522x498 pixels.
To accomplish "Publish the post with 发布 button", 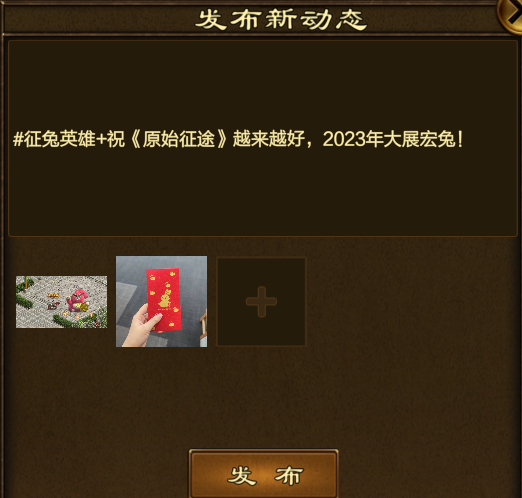I will pyautogui.click(x=263, y=474).
